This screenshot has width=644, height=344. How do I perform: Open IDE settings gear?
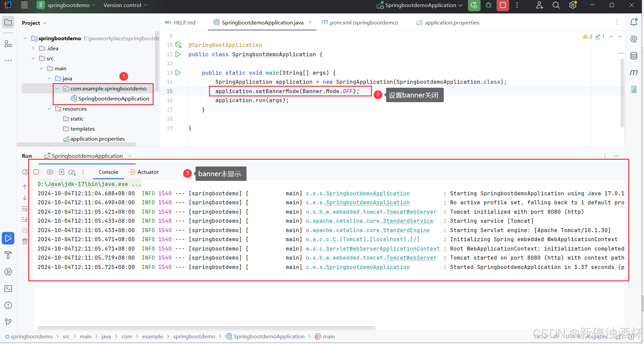573,5
